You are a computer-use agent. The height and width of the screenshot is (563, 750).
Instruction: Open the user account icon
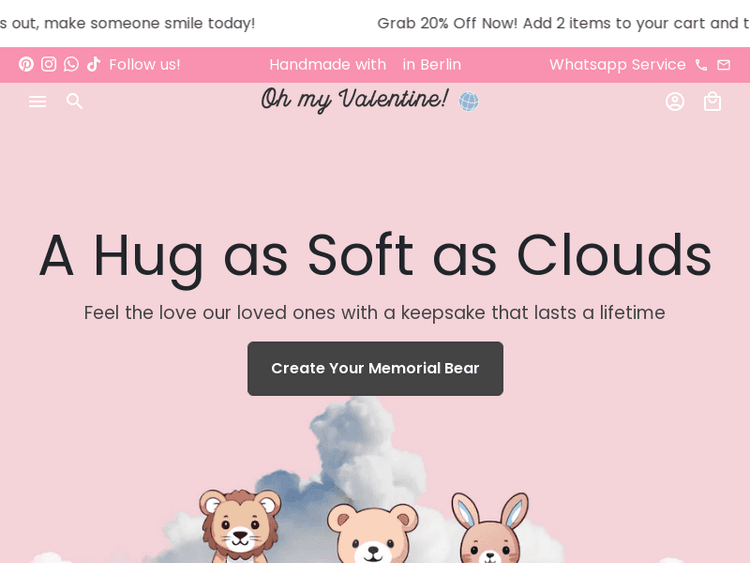coord(675,101)
